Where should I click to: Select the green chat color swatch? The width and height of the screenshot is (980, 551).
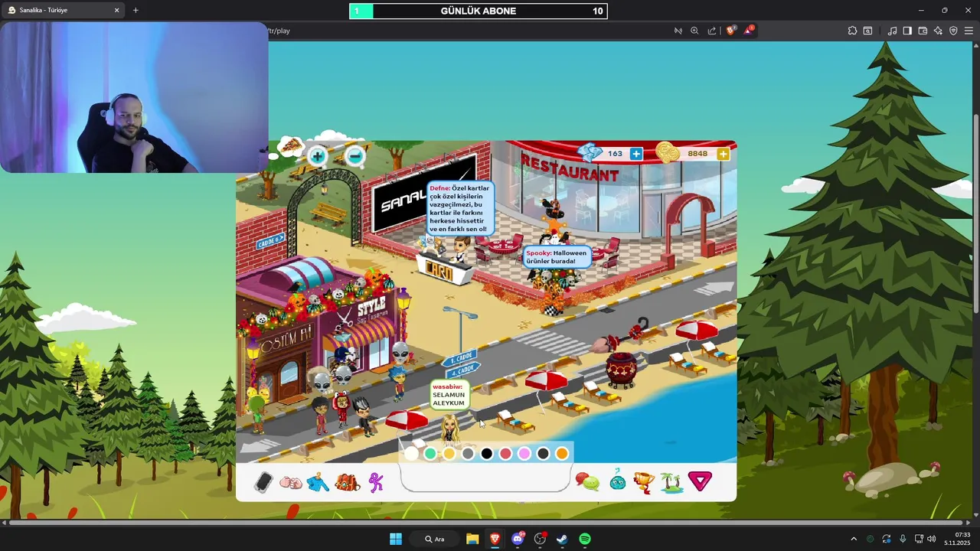point(430,454)
